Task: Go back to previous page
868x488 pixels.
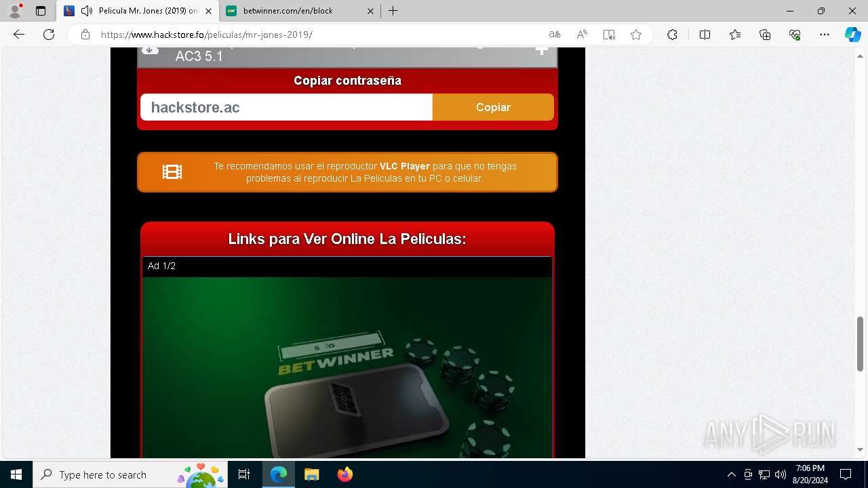Action: coord(19,35)
